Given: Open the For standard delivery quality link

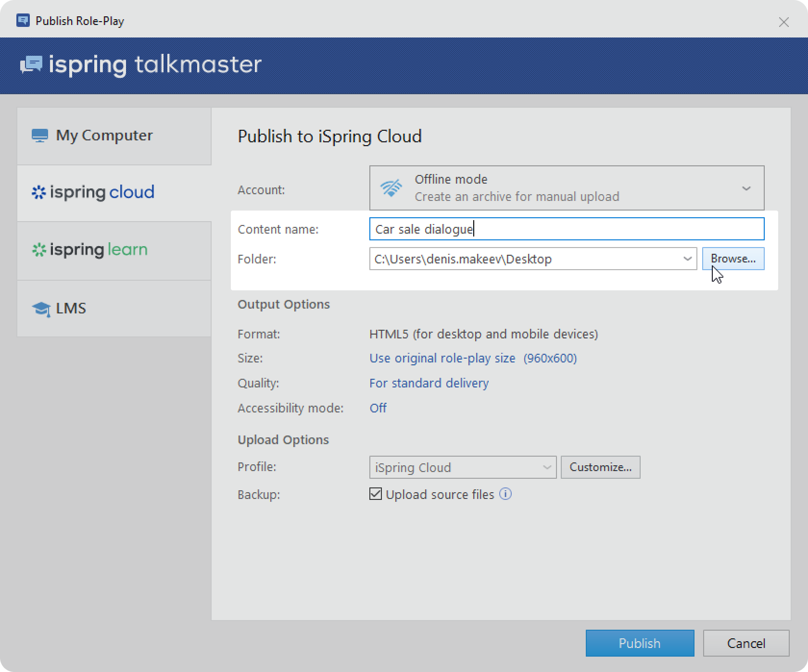Looking at the screenshot, I should 429,383.
